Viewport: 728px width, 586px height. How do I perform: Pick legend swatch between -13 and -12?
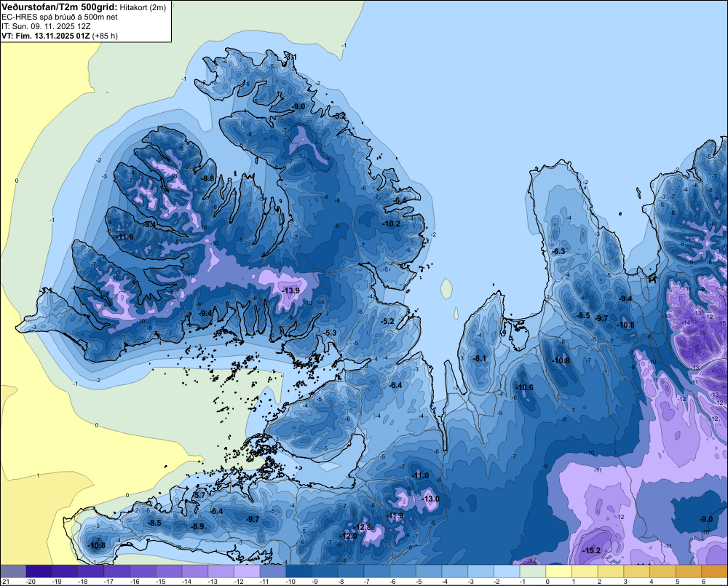click(x=221, y=571)
